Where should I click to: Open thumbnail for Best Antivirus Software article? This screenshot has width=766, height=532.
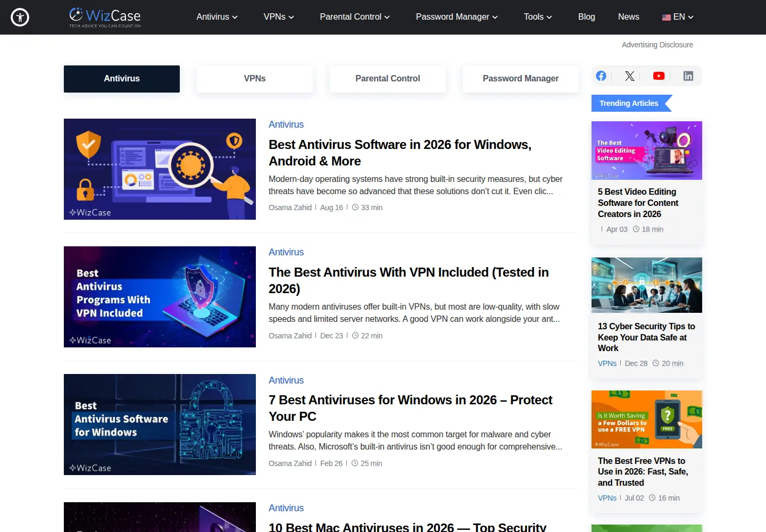pyautogui.click(x=160, y=169)
